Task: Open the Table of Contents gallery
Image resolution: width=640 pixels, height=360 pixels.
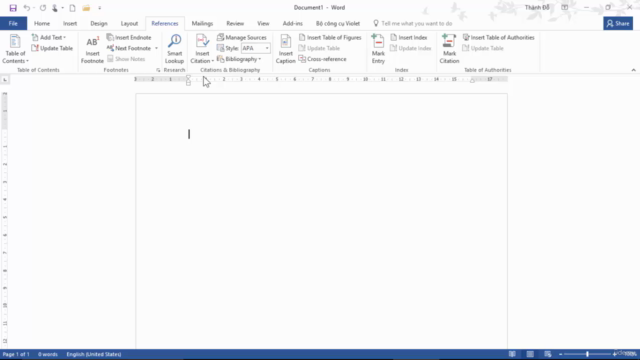Action: pyautogui.click(x=15, y=49)
